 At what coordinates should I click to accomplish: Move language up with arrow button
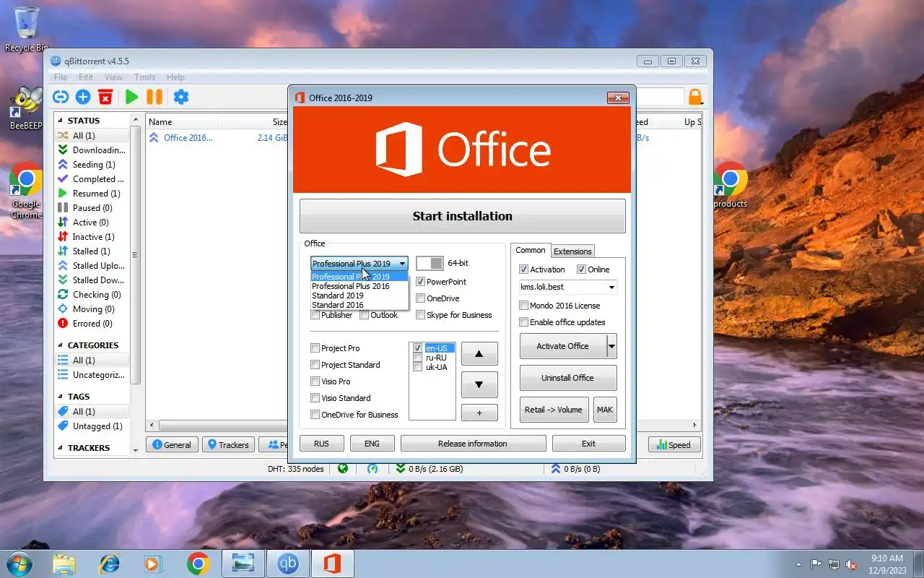coord(479,354)
